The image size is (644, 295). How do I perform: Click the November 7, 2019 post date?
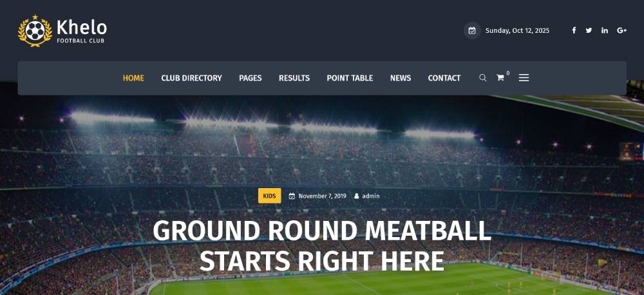tap(323, 196)
